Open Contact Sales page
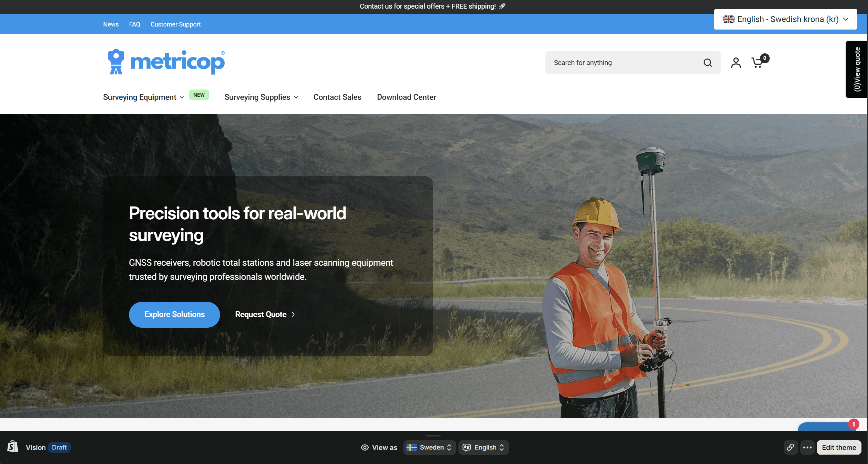 (337, 97)
